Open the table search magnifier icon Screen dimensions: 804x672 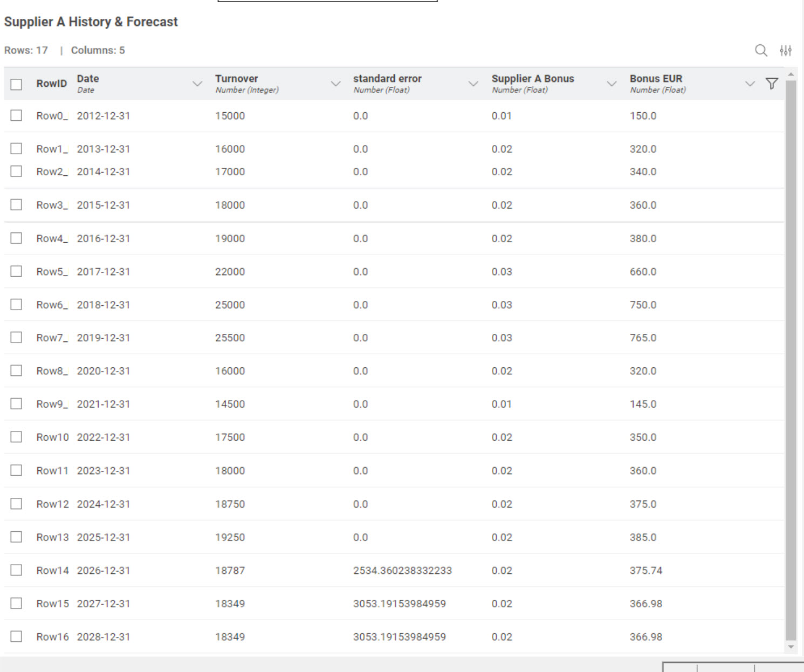(x=761, y=51)
